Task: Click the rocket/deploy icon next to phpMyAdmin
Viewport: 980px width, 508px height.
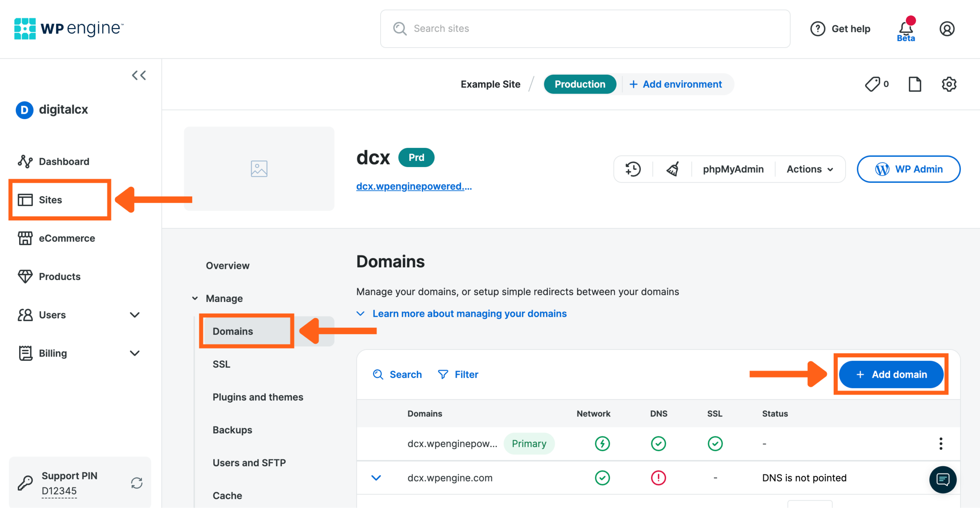Action: pyautogui.click(x=674, y=169)
